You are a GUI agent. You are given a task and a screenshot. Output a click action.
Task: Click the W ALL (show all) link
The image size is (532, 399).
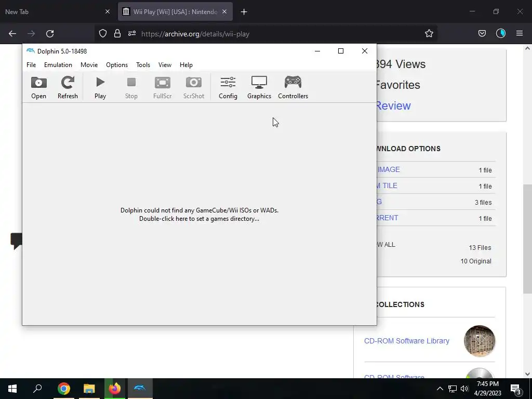pyautogui.click(x=386, y=245)
